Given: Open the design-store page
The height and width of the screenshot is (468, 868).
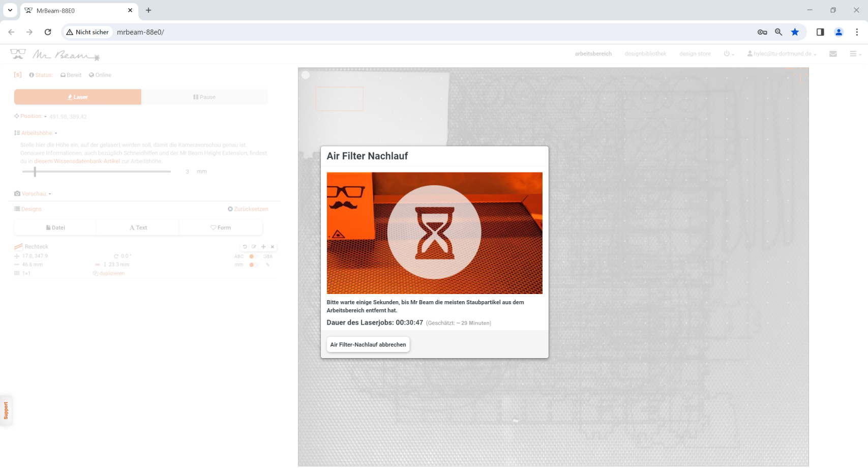Looking at the screenshot, I should 695,53.
